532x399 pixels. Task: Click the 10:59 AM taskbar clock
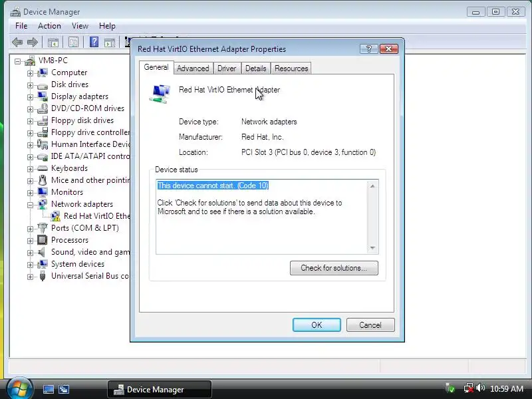point(507,389)
